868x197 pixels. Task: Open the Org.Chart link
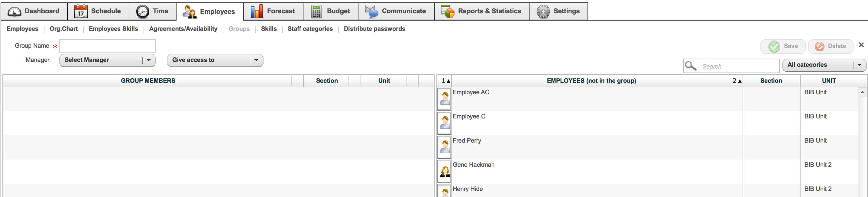[63, 29]
